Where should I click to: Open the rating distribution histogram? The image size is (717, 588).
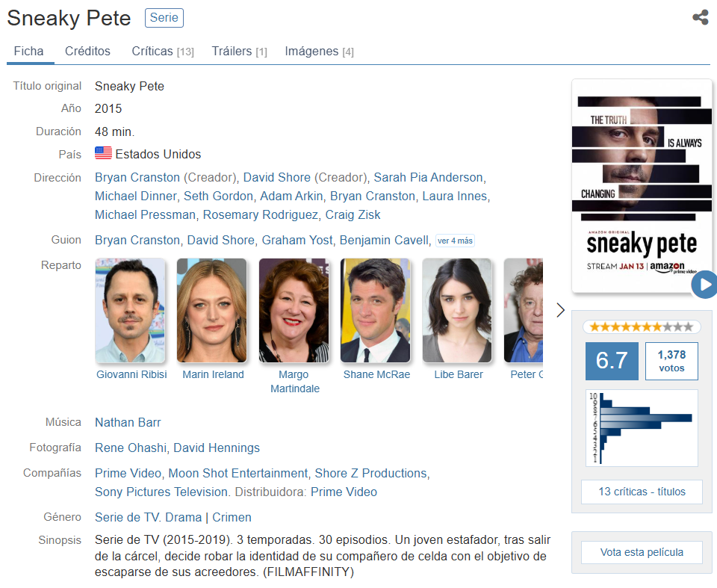pyautogui.click(x=642, y=427)
